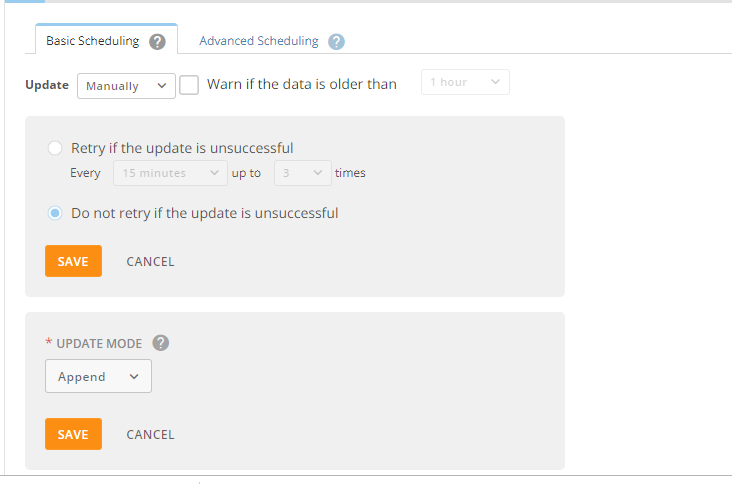
Task: Click the UPDATE MODE help question mark
Action: (161, 343)
